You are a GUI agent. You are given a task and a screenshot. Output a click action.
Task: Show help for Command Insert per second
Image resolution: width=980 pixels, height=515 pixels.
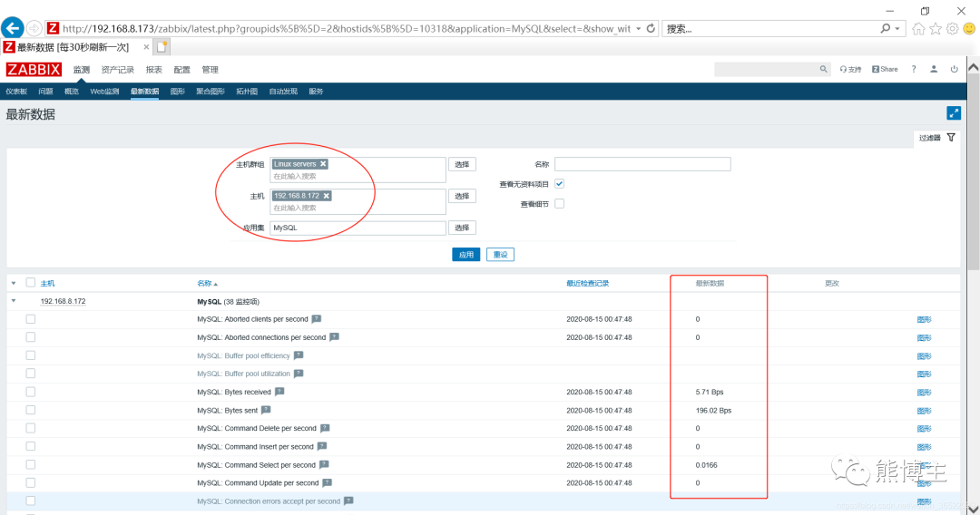322,446
